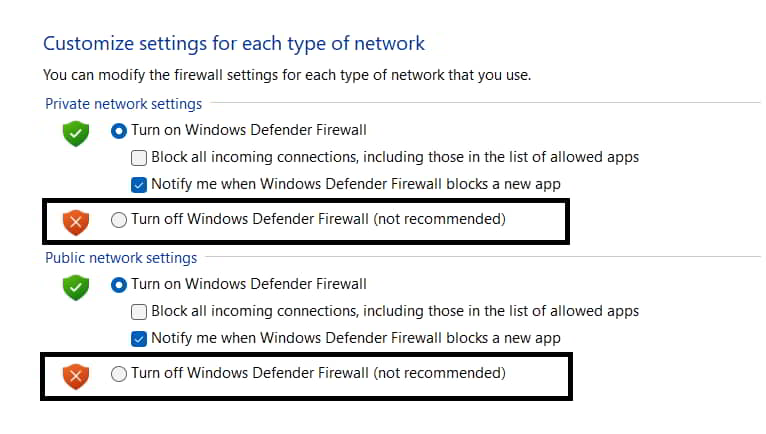Click public 'Turn off Windows Defender Firewall (not recommended)' label text
766x434 pixels.
[318, 374]
